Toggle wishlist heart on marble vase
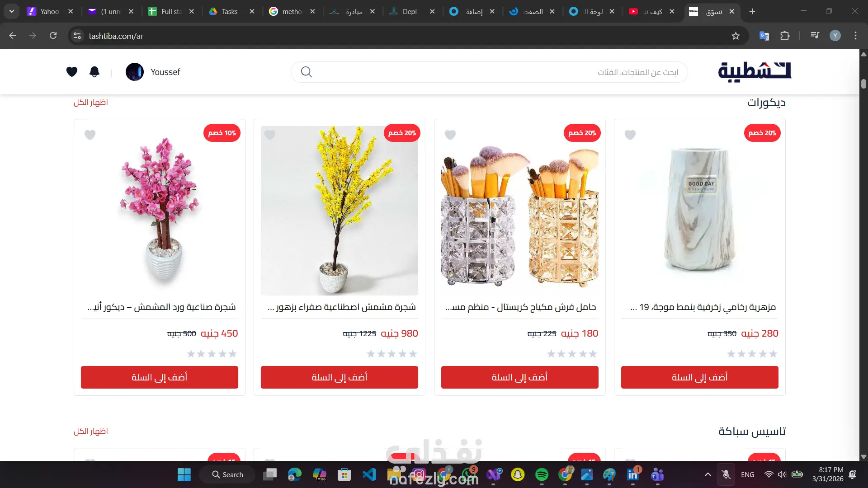Screen dimensions: 868x488 coord(630,135)
